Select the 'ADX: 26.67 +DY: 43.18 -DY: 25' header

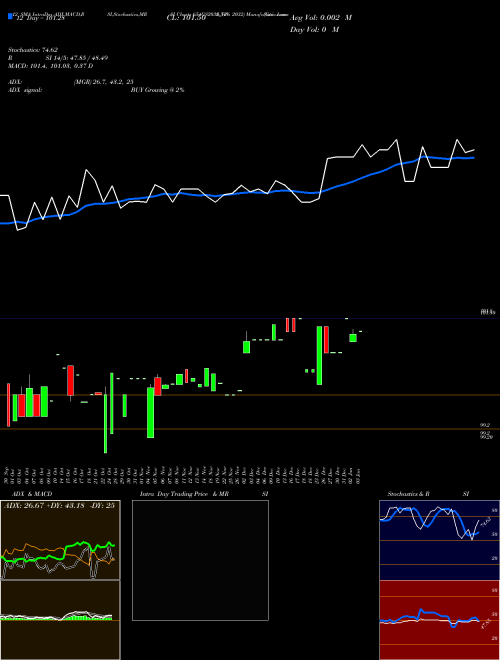tap(59, 505)
